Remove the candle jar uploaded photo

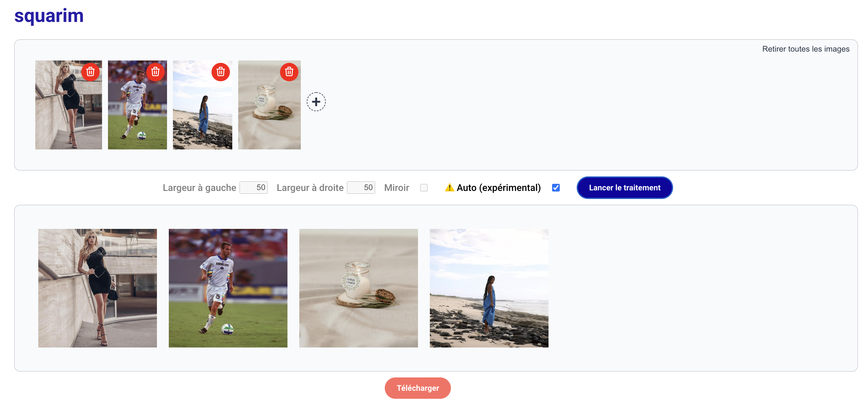click(289, 72)
